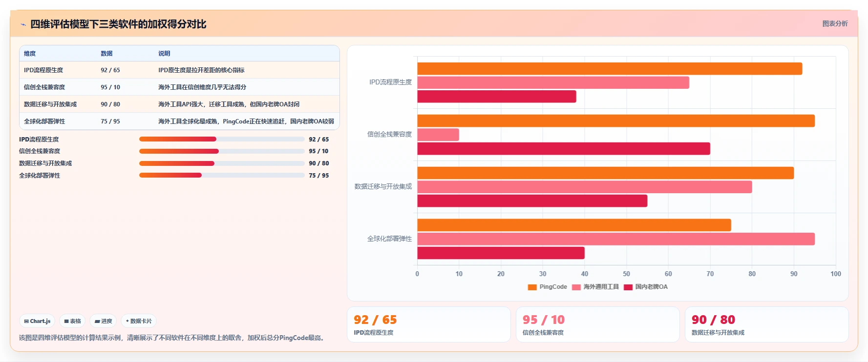Click the 75 / 95 progress list value
Image resolution: width=868 pixels, height=362 pixels.
pyautogui.click(x=319, y=176)
